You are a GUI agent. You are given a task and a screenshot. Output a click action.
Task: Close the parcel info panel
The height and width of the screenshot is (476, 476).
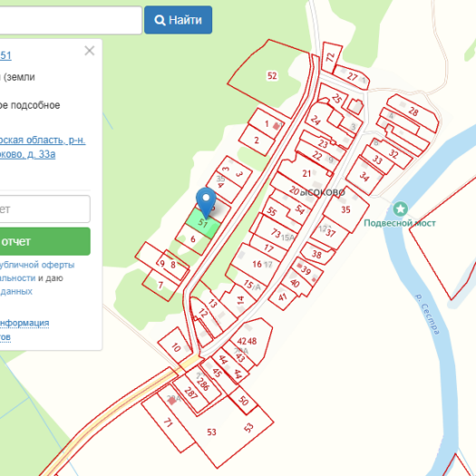coord(89,51)
